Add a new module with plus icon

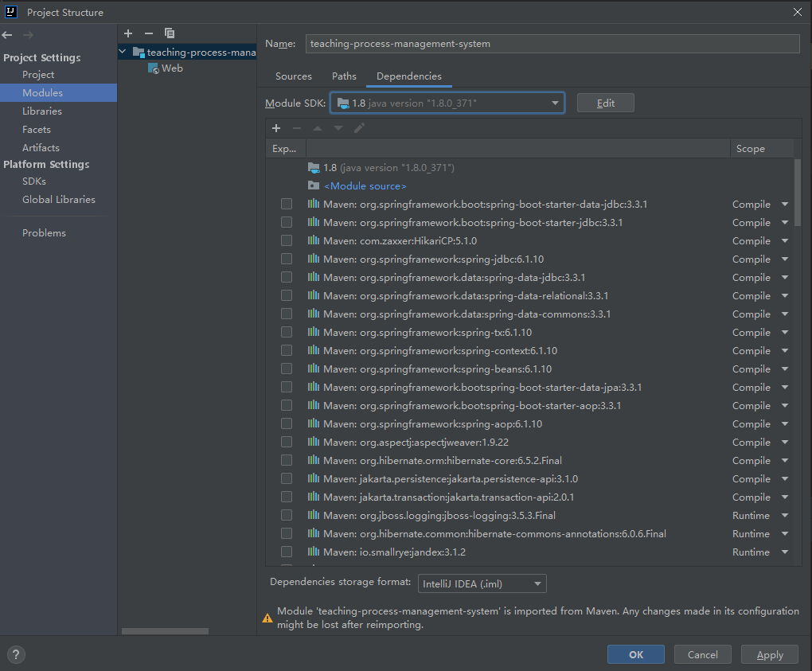(128, 33)
